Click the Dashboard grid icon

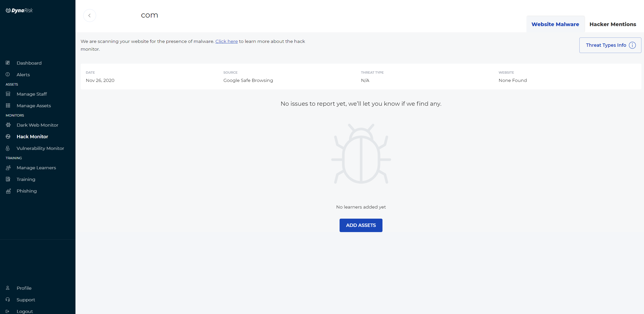tap(8, 63)
